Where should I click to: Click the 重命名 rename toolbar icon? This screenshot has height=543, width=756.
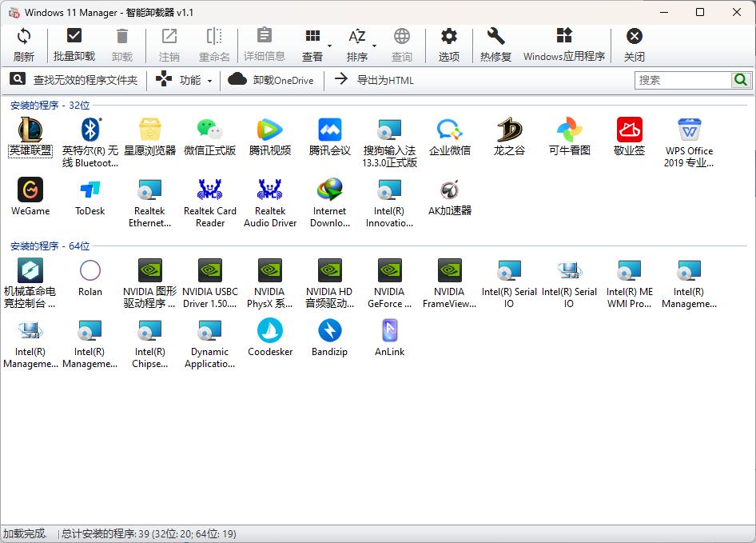[x=214, y=36]
